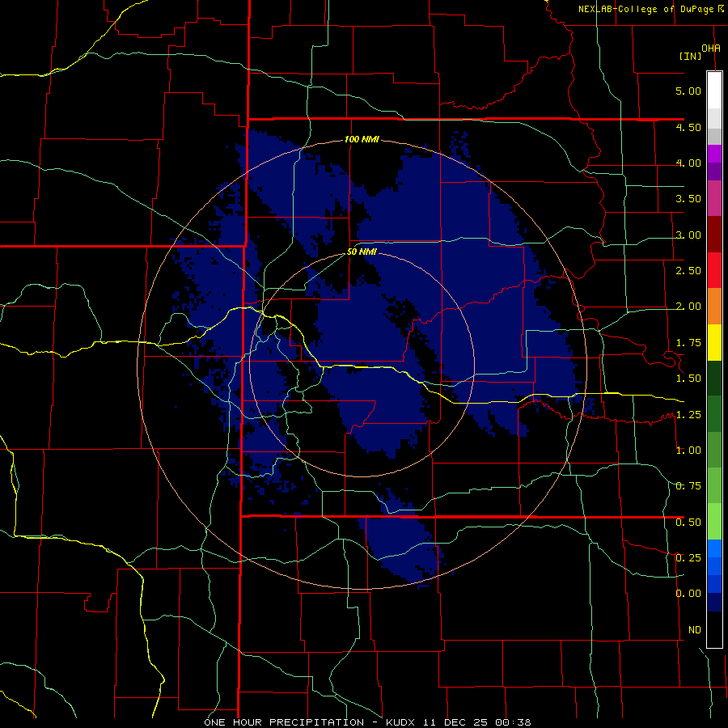Viewport: 728px width, 728px height.
Task: Click the ND legend label
Action: tap(695, 630)
